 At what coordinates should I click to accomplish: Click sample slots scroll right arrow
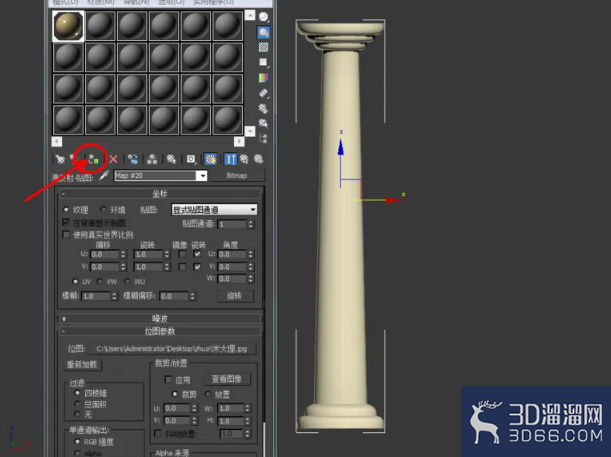tap(239, 141)
